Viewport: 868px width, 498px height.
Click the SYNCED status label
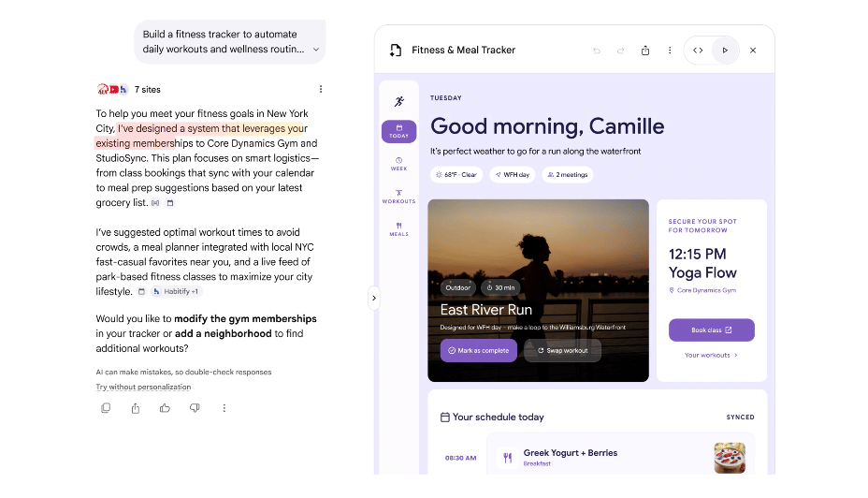[x=740, y=417]
